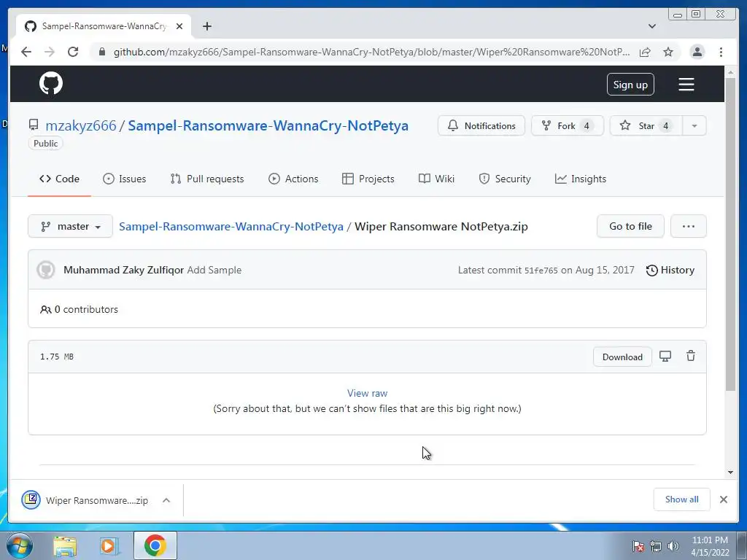Click the page vertical scrollbar thumb
Viewport: 747px width, 560px height.
pos(730,233)
